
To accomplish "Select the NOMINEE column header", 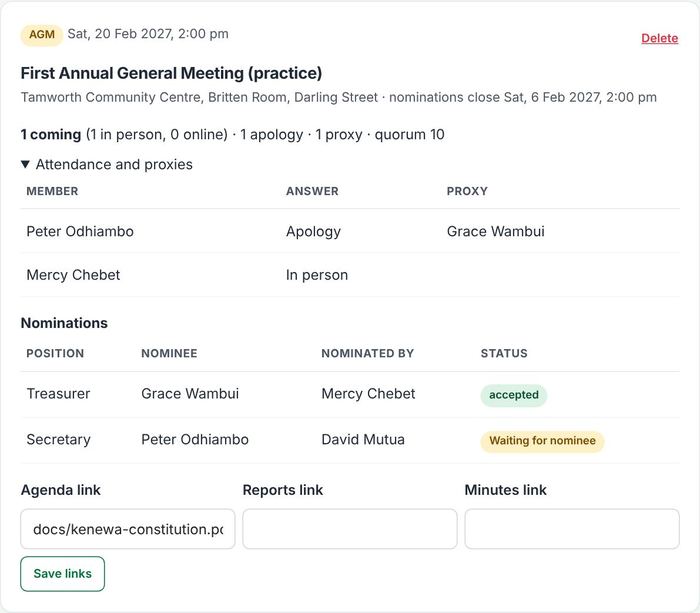I will (x=169, y=354).
